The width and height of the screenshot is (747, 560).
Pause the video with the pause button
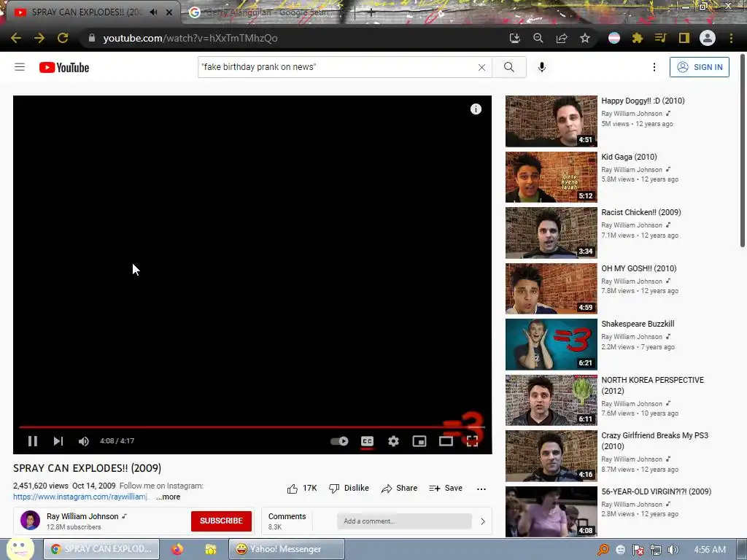[x=32, y=441]
